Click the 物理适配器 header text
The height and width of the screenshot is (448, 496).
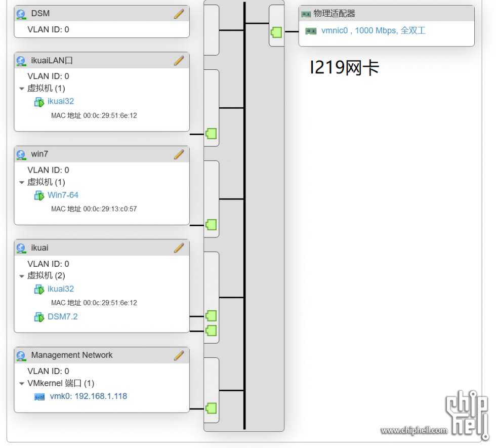click(335, 14)
